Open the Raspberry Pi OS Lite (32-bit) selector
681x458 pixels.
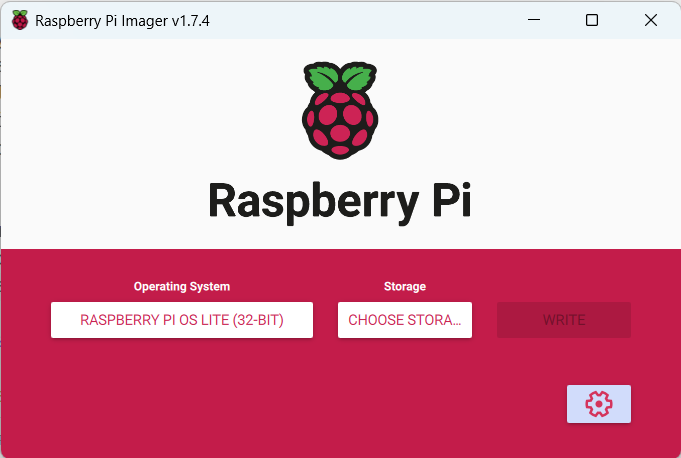tap(182, 320)
